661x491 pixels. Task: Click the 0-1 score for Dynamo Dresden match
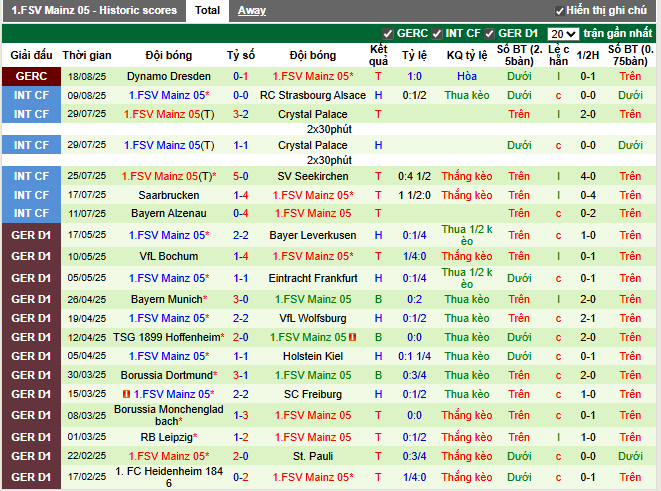pos(241,76)
